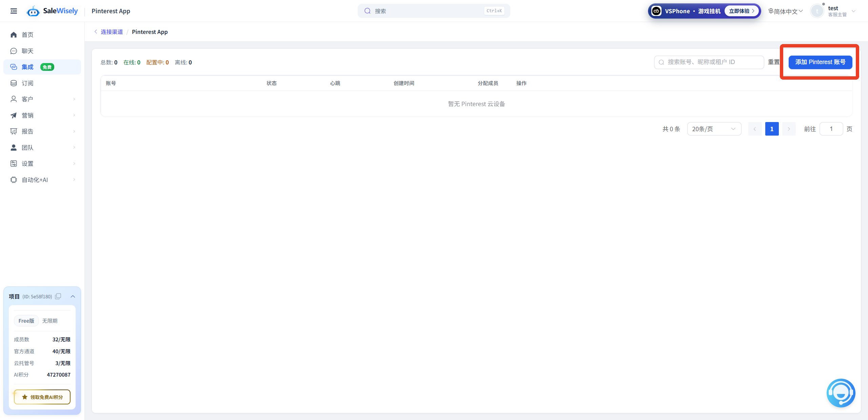The image size is (868, 420).
Task: Click the home icon in the sidebar
Action: pos(14,35)
